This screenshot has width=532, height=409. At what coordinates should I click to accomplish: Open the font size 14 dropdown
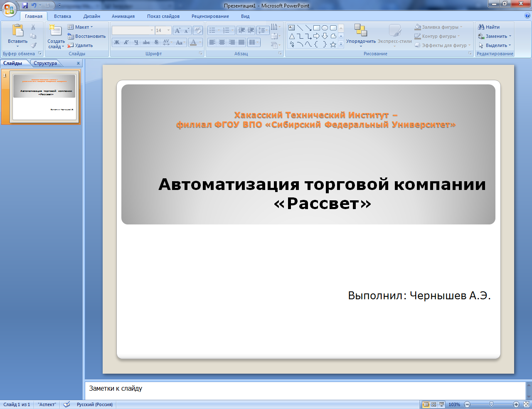click(163, 30)
